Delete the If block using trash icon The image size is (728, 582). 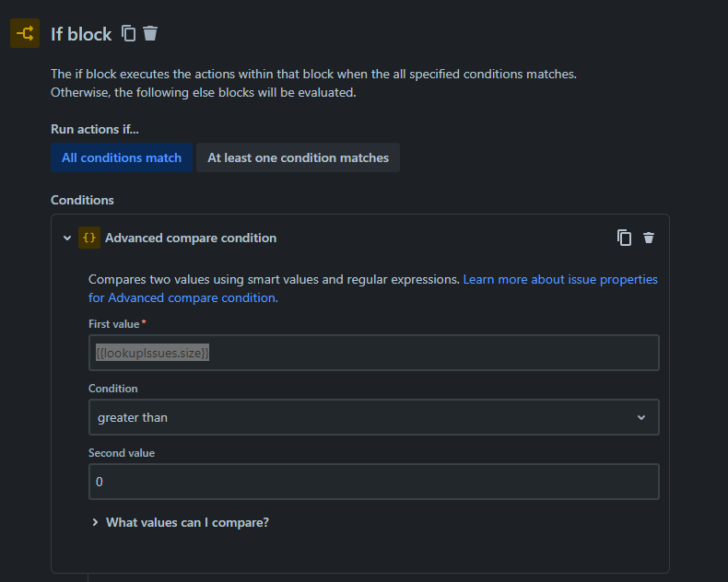pyautogui.click(x=150, y=33)
